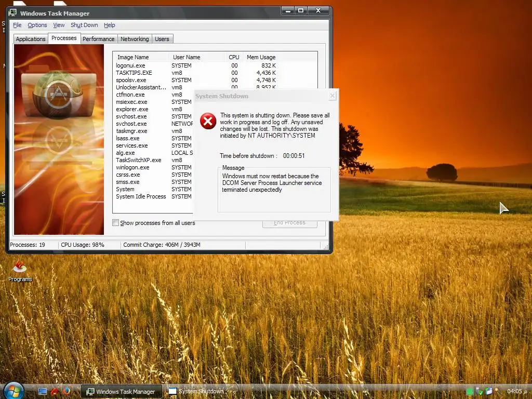Activate System Shutdown taskbar button
The height and width of the screenshot is (399, 532).
click(x=197, y=391)
